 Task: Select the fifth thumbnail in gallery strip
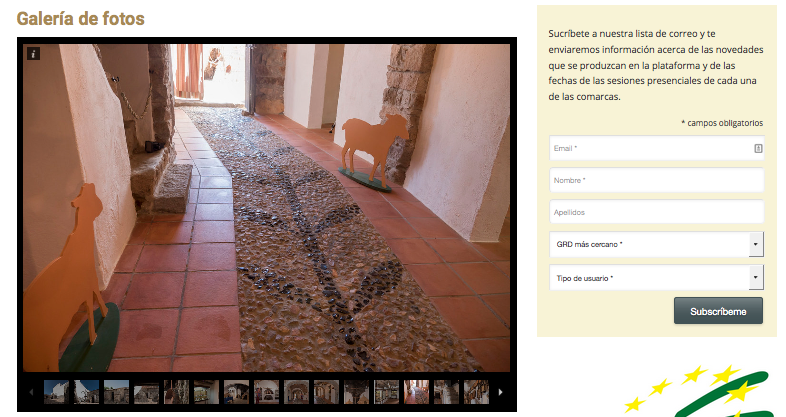176,392
